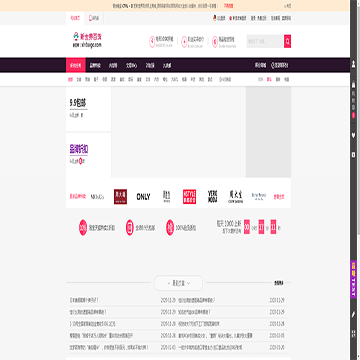Open the mobile phone icon tab at the top
The width and height of the screenshot is (360, 360).
(94, 18)
